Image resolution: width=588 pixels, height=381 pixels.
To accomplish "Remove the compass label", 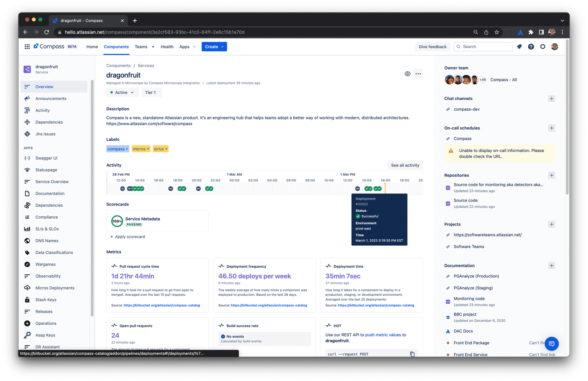I will tap(127, 149).
